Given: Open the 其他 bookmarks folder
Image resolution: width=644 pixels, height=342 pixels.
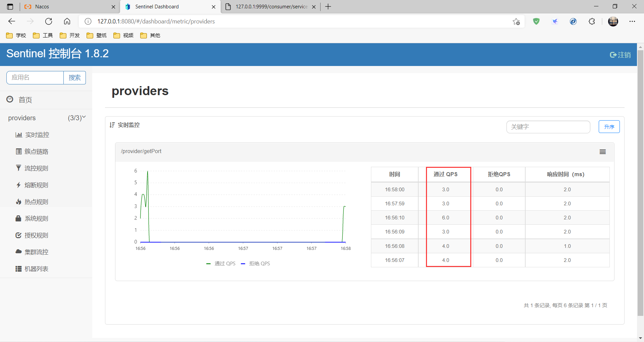Looking at the screenshot, I should (x=150, y=36).
